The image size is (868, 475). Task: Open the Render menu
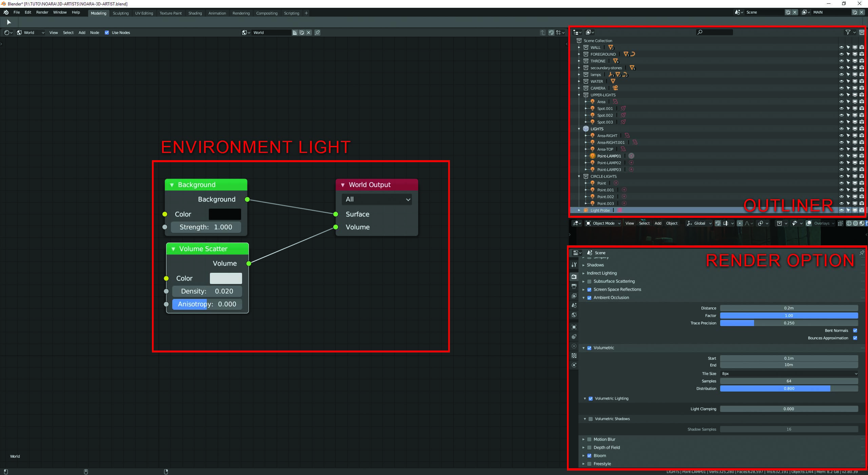click(42, 12)
